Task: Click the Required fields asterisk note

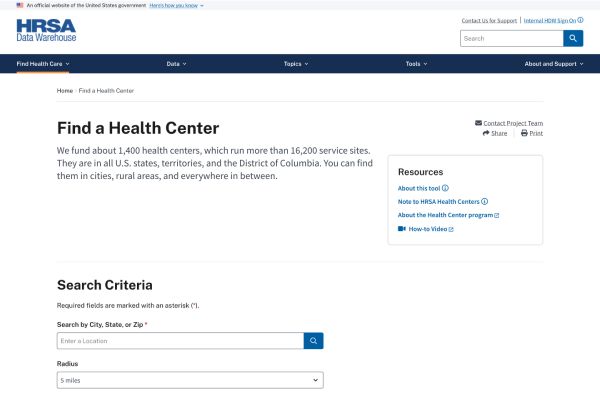Action: [x=128, y=305]
